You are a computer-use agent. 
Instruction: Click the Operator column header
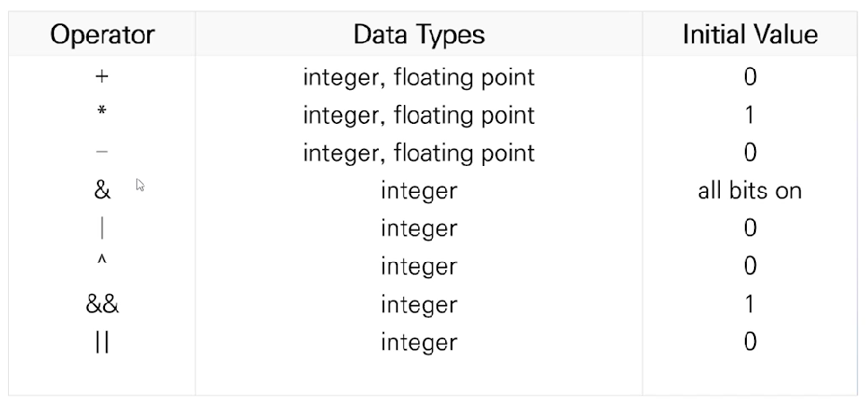[101, 35]
